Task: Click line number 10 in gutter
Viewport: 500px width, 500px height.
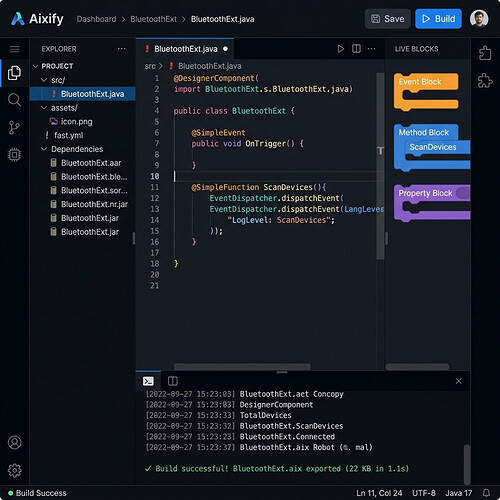Action: (155, 176)
